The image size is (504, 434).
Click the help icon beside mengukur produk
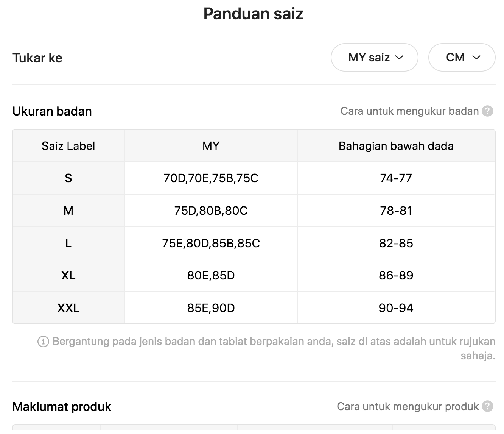tap(488, 406)
